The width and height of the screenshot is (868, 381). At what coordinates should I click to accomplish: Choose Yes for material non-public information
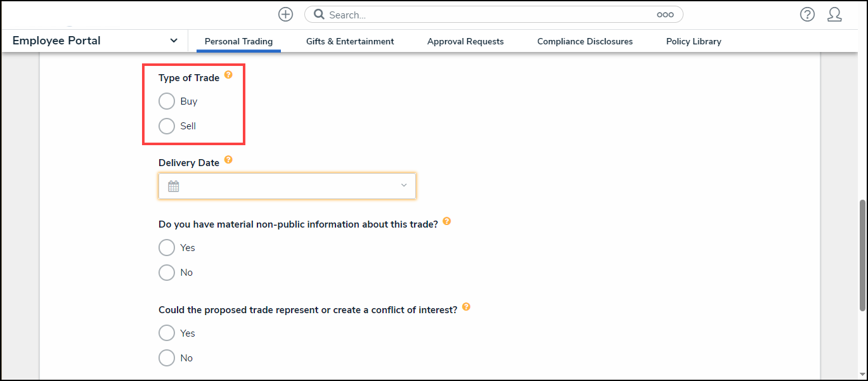(167, 247)
